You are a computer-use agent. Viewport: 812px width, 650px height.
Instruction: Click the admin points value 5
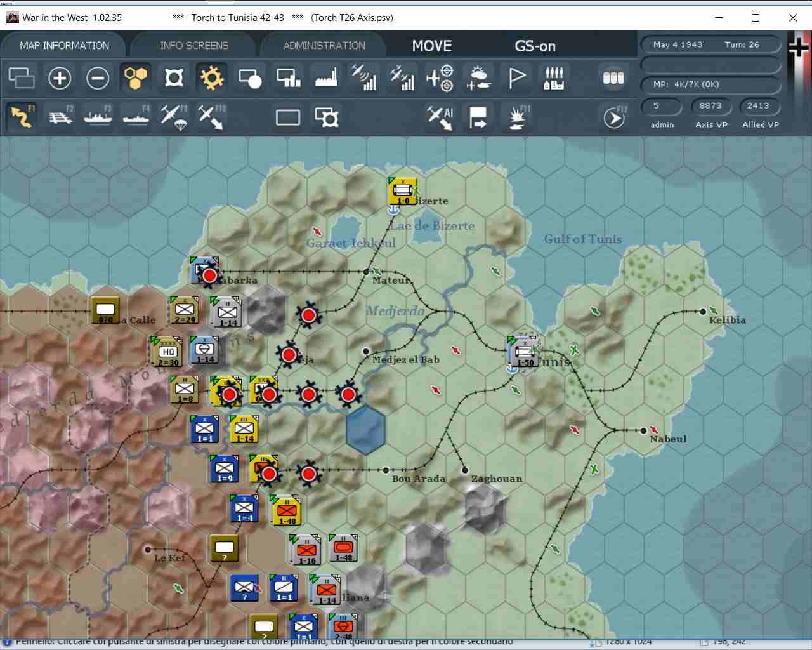662,106
